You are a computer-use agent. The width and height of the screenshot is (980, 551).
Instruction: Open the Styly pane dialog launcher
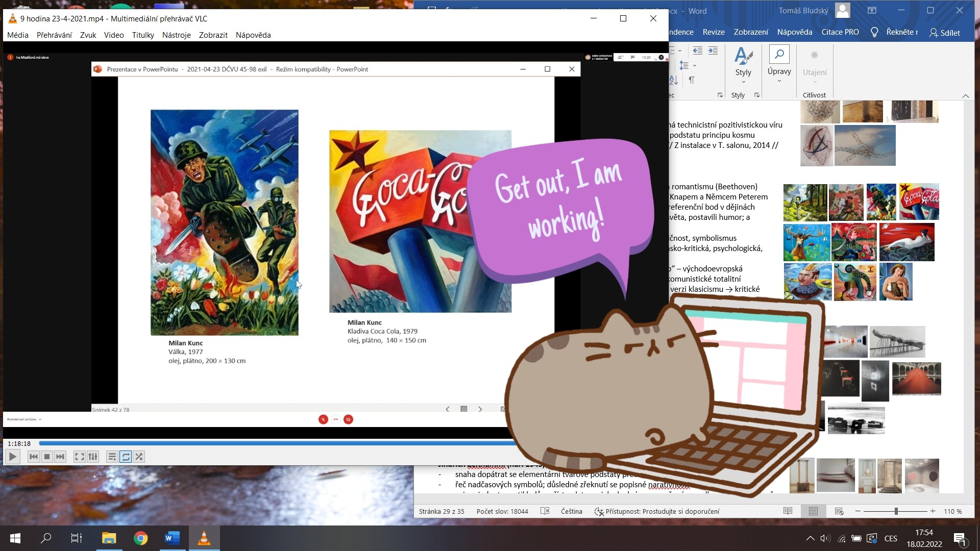(757, 95)
